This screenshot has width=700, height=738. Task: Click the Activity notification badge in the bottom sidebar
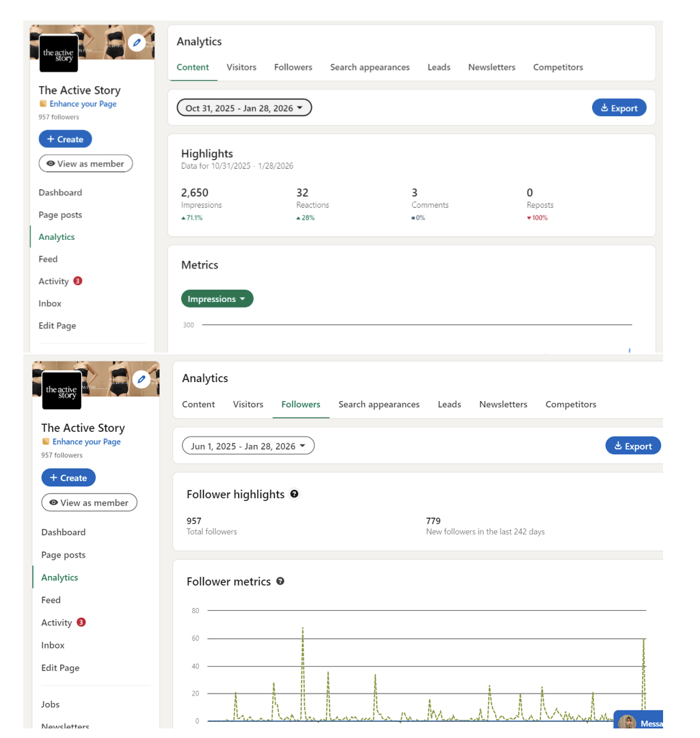81,623
